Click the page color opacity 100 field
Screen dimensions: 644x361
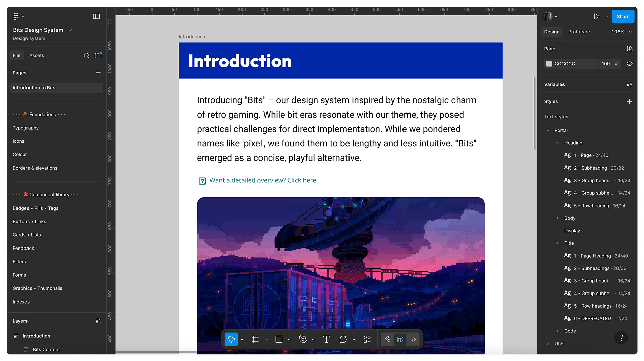(x=606, y=64)
